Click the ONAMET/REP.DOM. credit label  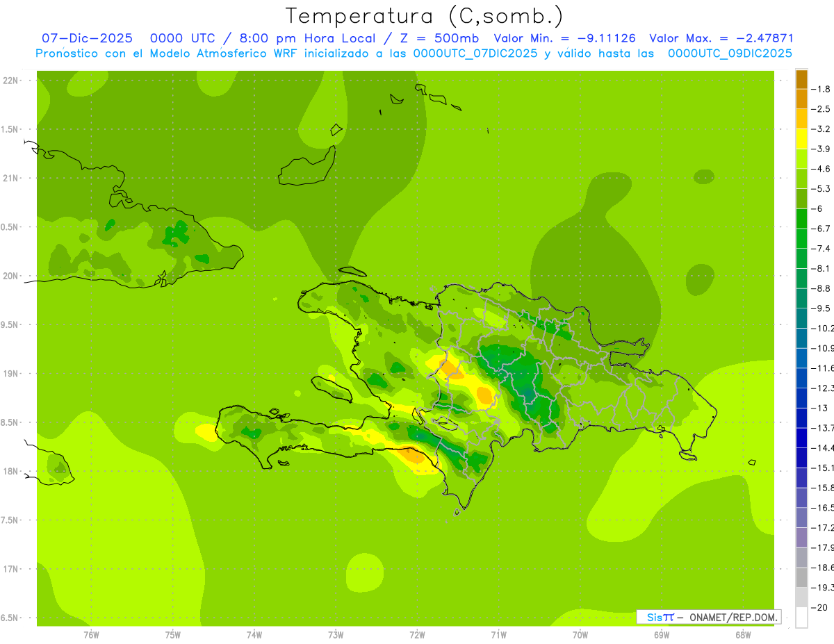733,617
